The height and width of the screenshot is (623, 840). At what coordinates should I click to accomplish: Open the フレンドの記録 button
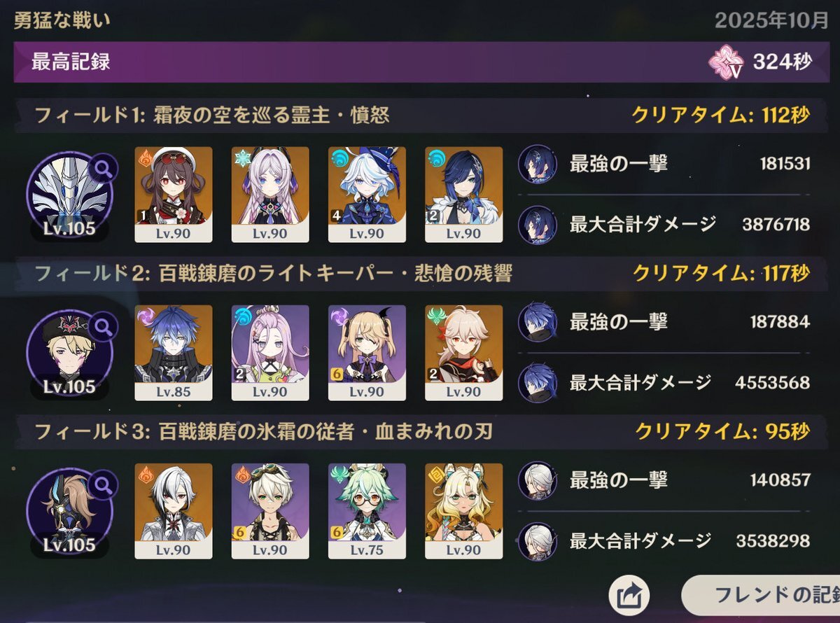pyautogui.click(x=760, y=595)
